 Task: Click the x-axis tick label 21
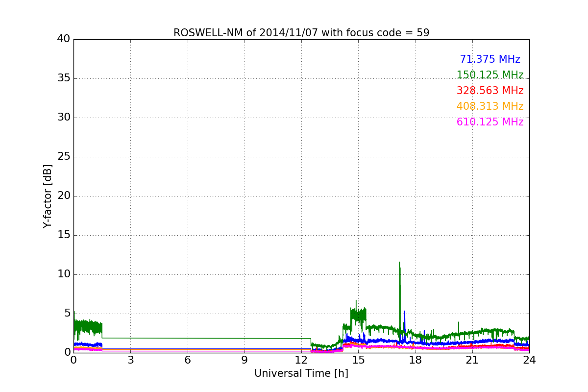click(x=472, y=360)
